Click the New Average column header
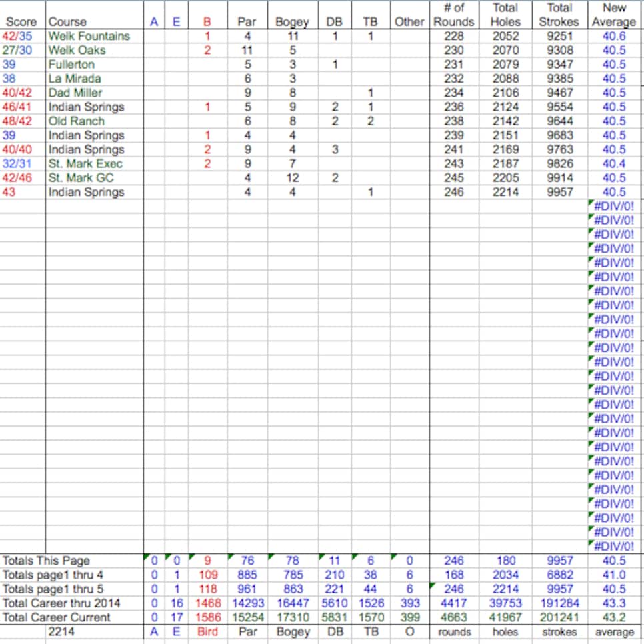 614,15
